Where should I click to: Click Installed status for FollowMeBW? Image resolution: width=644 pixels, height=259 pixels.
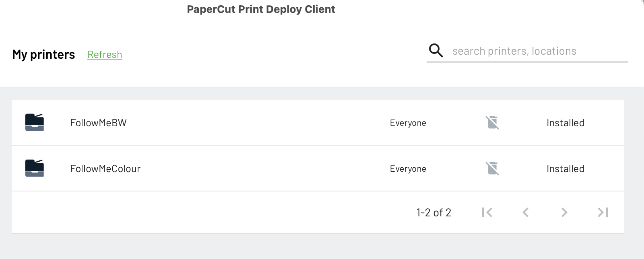coord(565,123)
